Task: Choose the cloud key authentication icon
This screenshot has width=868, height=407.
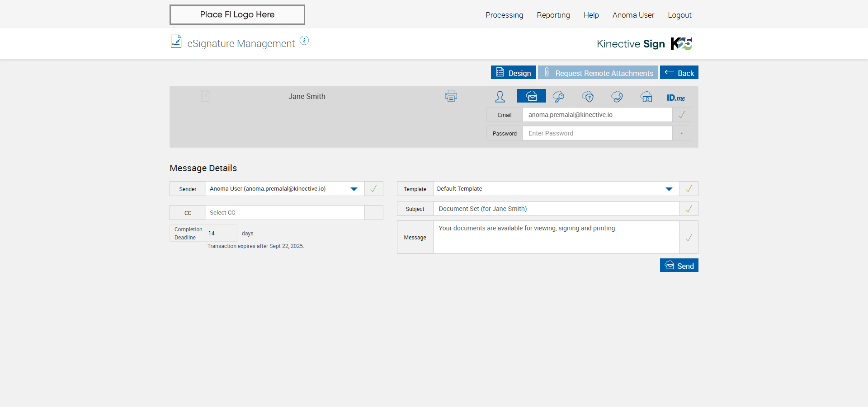Action: (x=558, y=97)
